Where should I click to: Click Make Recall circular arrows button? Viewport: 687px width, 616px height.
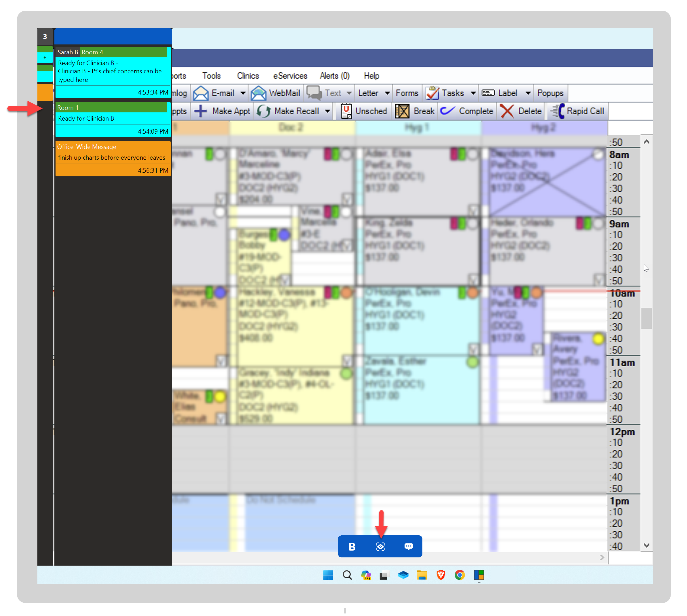click(288, 111)
